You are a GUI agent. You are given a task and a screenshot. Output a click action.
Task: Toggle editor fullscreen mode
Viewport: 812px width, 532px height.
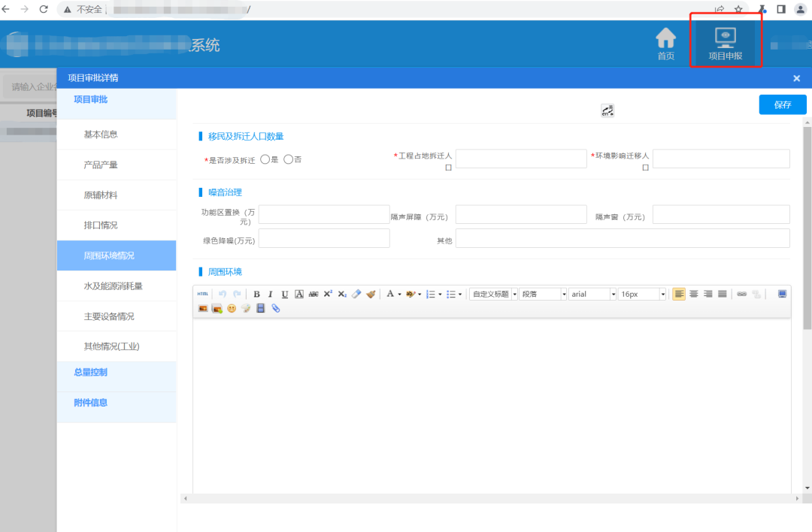point(782,294)
